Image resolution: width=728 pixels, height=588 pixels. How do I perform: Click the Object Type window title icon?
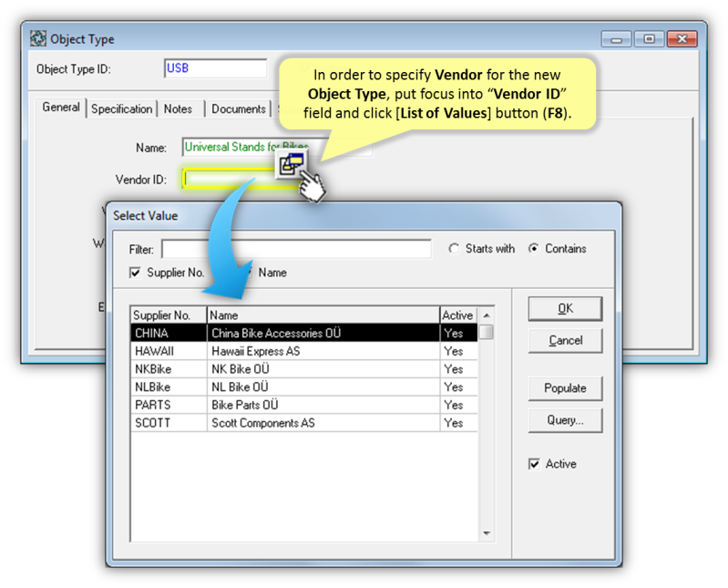(x=38, y=38)
